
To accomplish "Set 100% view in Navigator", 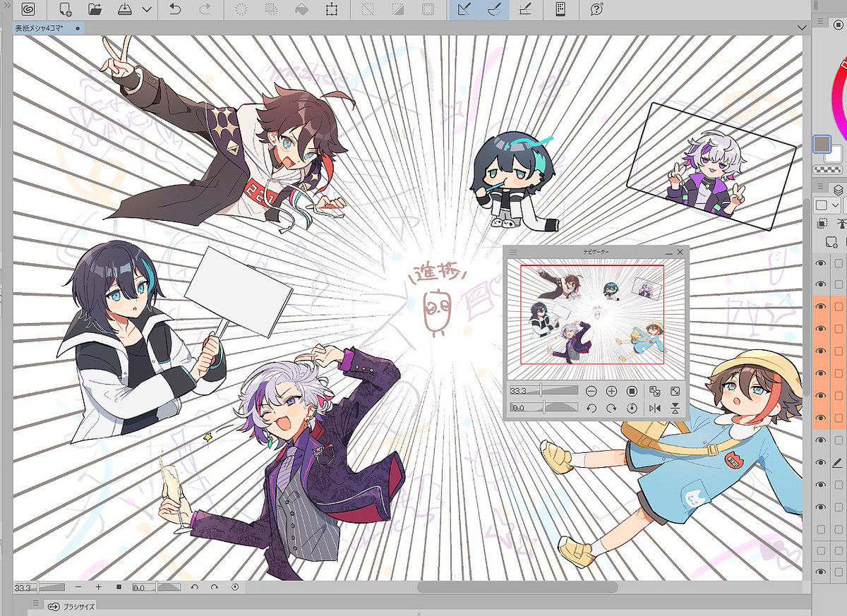I will pyautogui.click(x=632, y=390).
